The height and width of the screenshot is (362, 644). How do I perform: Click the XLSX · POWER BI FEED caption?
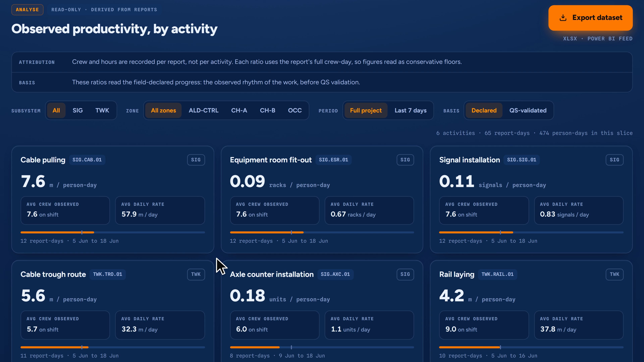click(598, 39)
